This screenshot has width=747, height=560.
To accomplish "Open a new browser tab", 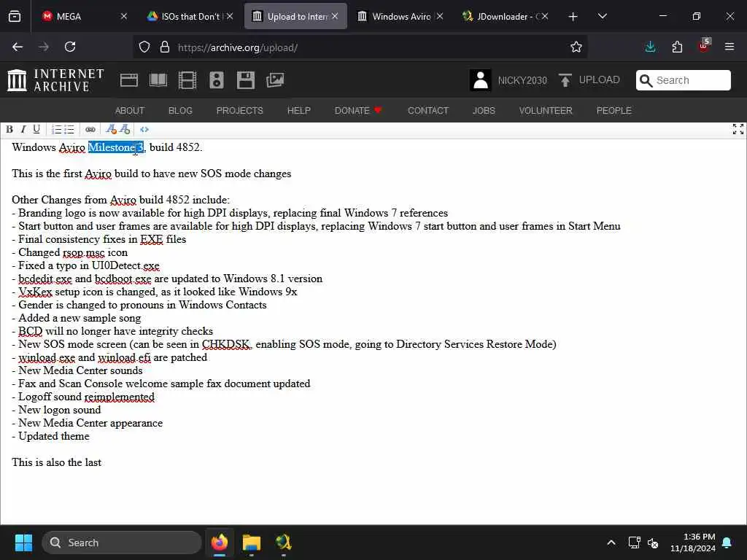I will pos(573,17).
